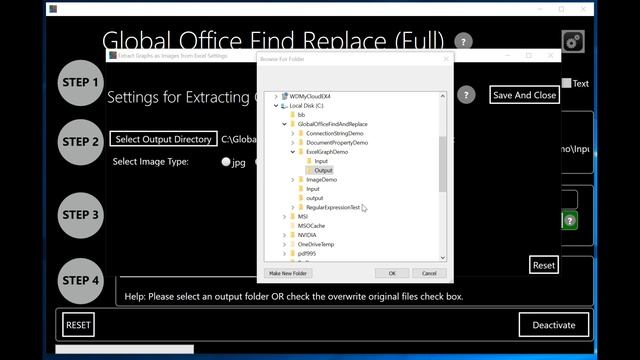640x360 pixels.
Task: Click the help icon left of Save And Close
Action: [466, 95]
